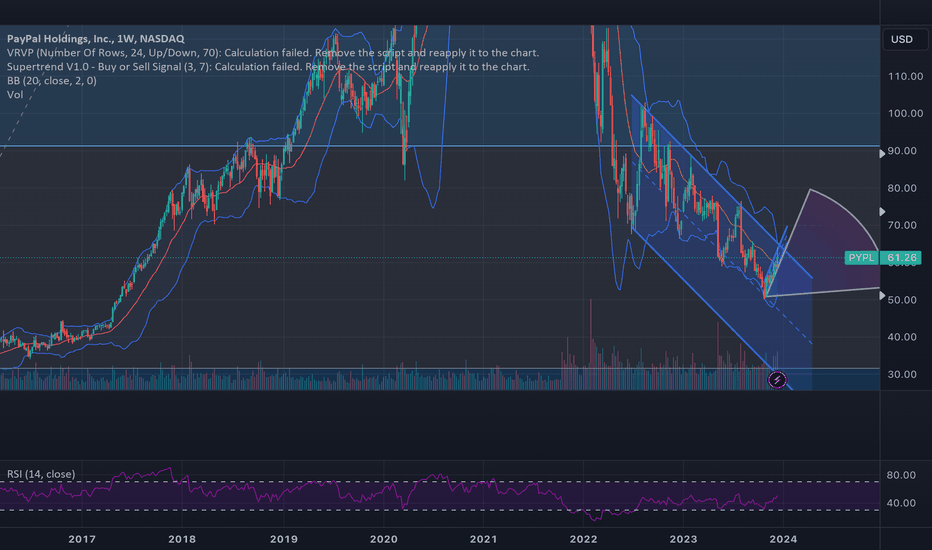Select the Supertrend V1.0 indicator legend line

[268, 67]
